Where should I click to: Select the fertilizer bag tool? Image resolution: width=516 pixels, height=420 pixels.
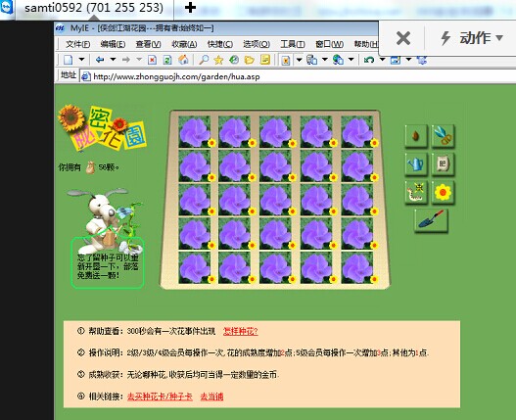(443, 163)
